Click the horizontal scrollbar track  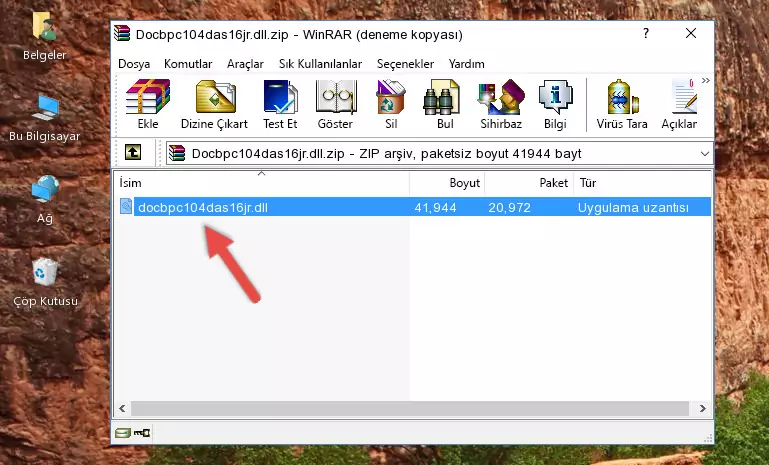pos(410,408)
